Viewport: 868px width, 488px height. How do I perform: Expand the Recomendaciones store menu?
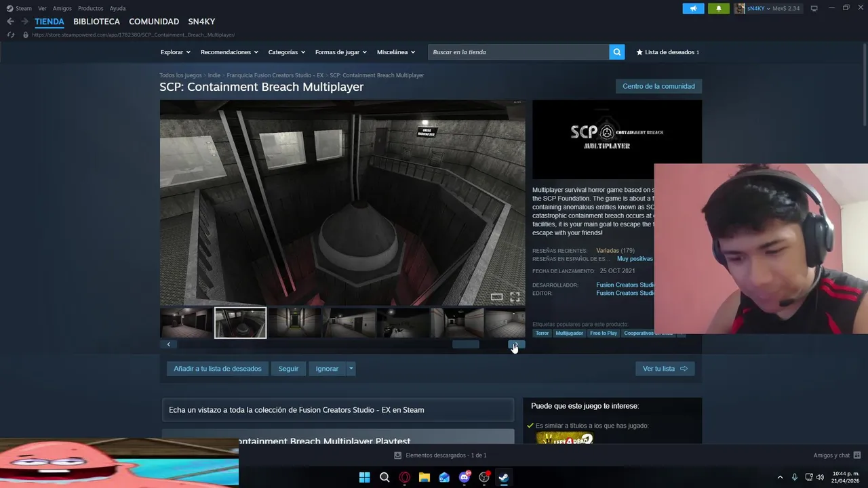(229, 52)
